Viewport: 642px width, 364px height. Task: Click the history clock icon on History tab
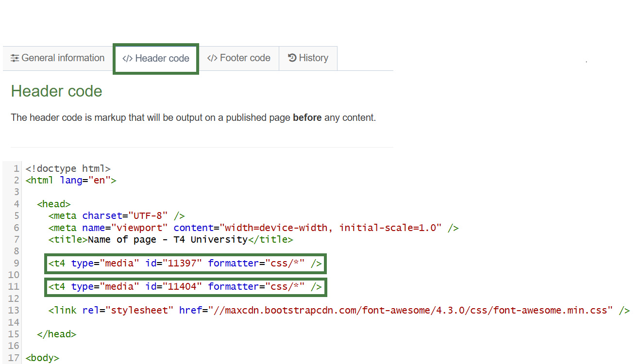point(292,57)
